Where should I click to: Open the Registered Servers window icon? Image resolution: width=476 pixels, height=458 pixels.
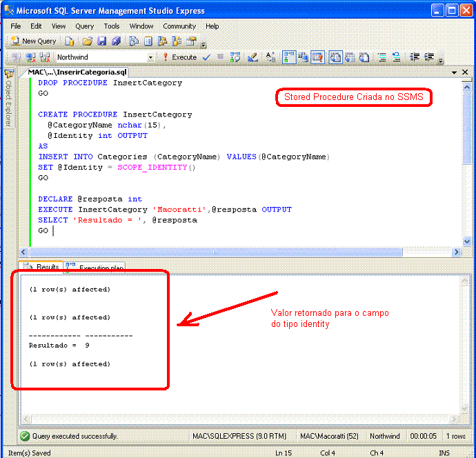134,41
